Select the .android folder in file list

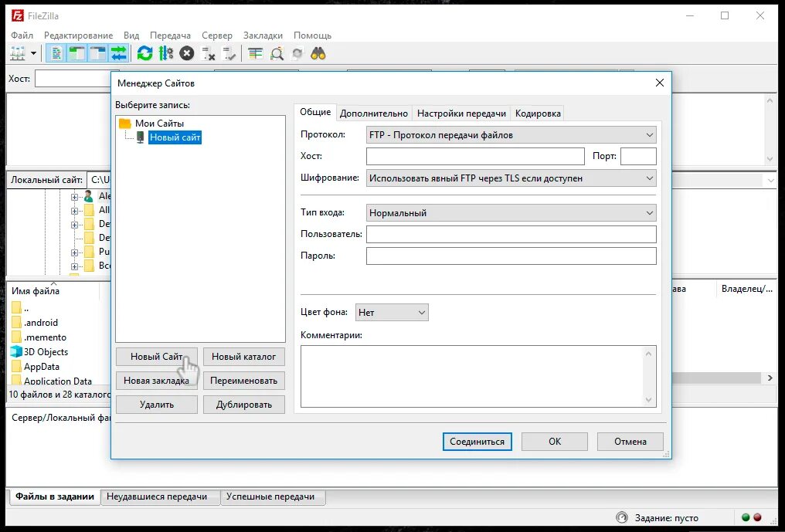[x=40, y=323]
